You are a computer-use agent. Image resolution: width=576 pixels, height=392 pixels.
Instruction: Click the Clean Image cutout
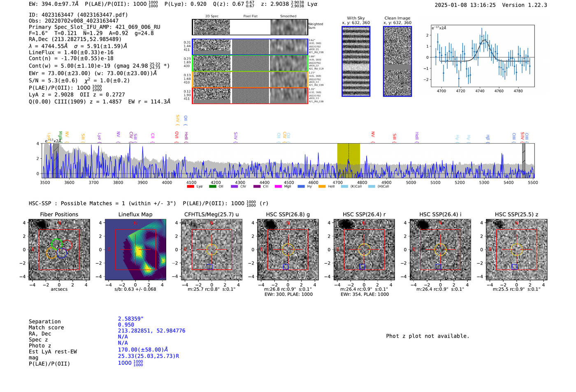pos(397,61)
